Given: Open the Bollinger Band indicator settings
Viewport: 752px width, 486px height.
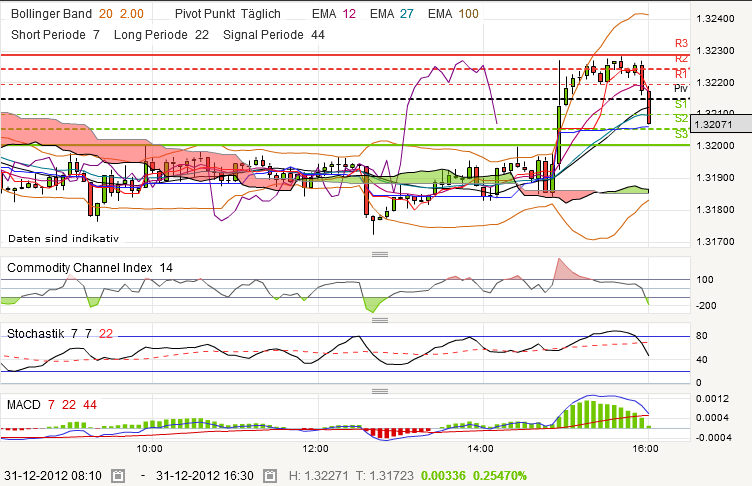Looking at the screenshot, I should pyautogui.click(x=75, y=15).
